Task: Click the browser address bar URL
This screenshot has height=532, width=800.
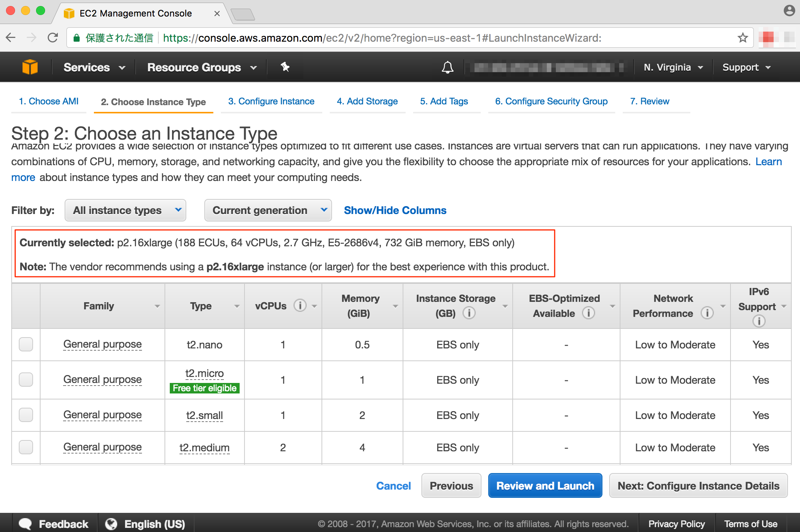Action: [382, 38]
